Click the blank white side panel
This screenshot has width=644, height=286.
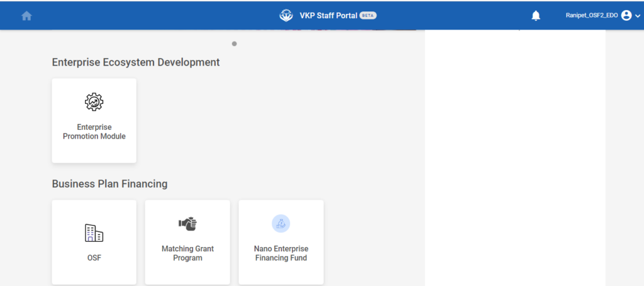tap(514, 157)
